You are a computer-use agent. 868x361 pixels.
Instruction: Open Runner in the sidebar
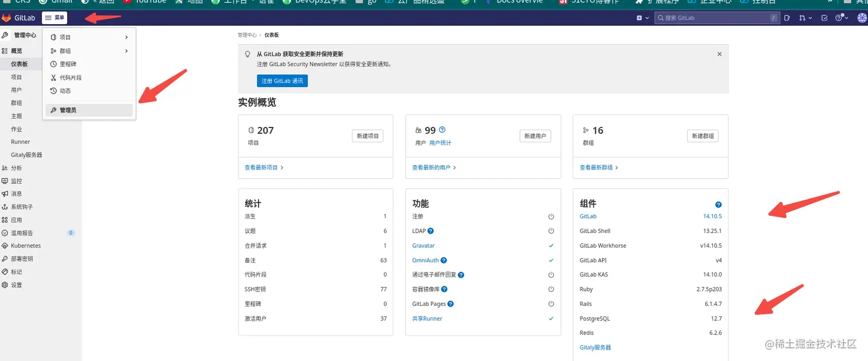tap(20, 142)
